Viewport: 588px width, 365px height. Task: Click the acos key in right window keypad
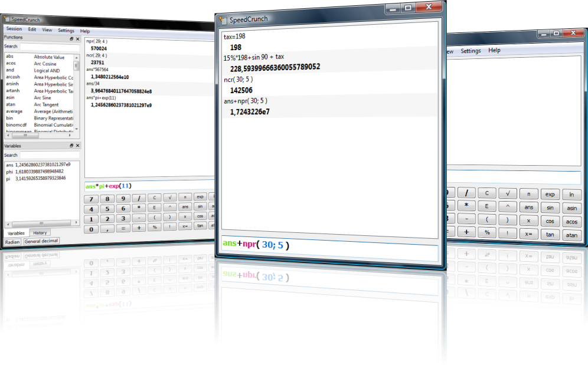click(x=571, y=222)
